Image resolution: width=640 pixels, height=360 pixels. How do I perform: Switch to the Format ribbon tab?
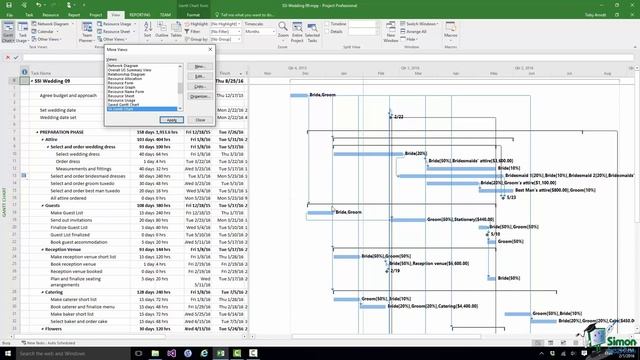click(193, 15)
